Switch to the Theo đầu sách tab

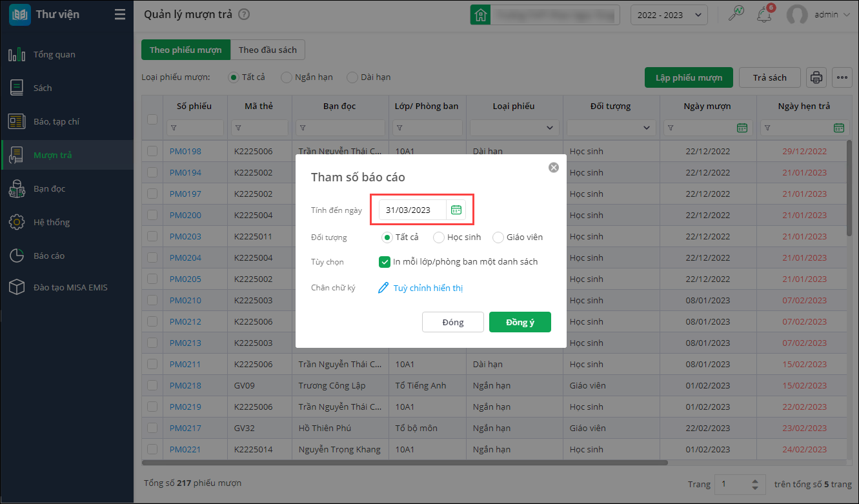(x=268, y=50)
